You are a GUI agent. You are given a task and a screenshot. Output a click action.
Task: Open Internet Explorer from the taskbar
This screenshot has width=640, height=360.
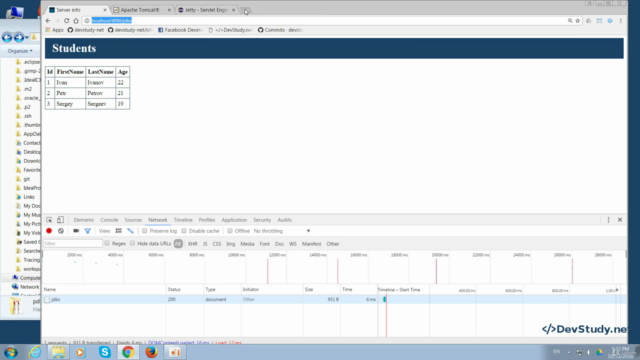point(35,352)
